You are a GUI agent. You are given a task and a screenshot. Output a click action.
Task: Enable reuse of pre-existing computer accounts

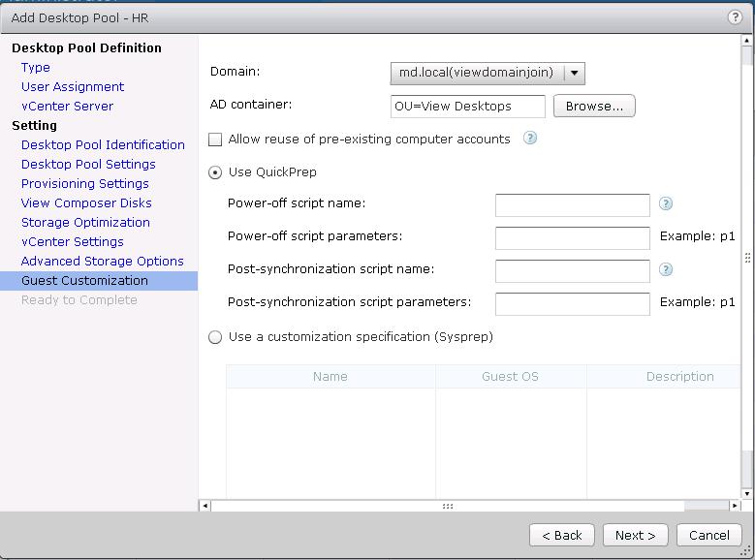pos(215,140)
